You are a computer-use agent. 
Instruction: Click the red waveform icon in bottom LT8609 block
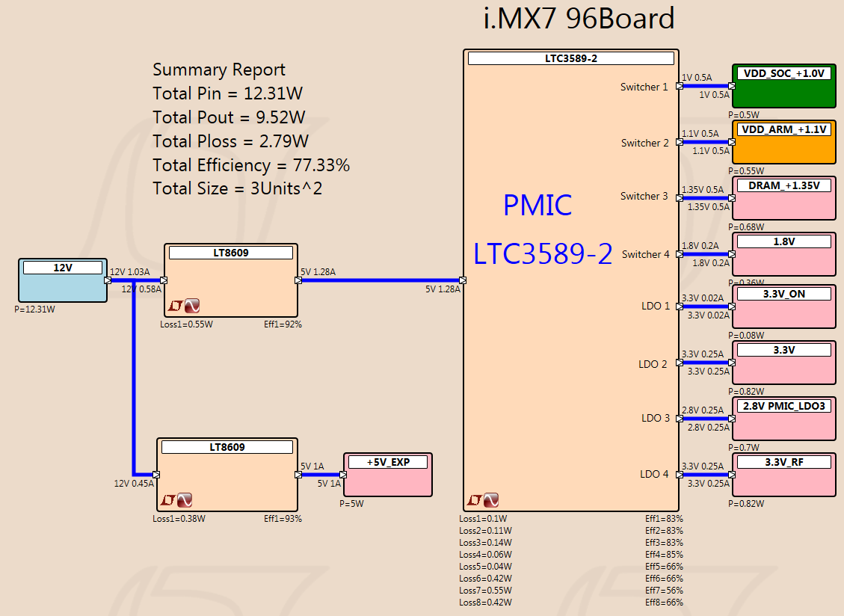pos(185,500)
